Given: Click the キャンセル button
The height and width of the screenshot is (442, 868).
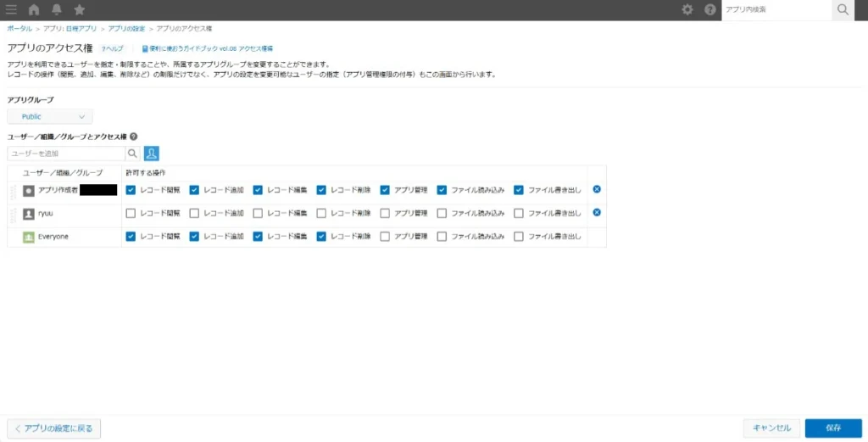Looking at the screenshot, I should pos(771,428).
